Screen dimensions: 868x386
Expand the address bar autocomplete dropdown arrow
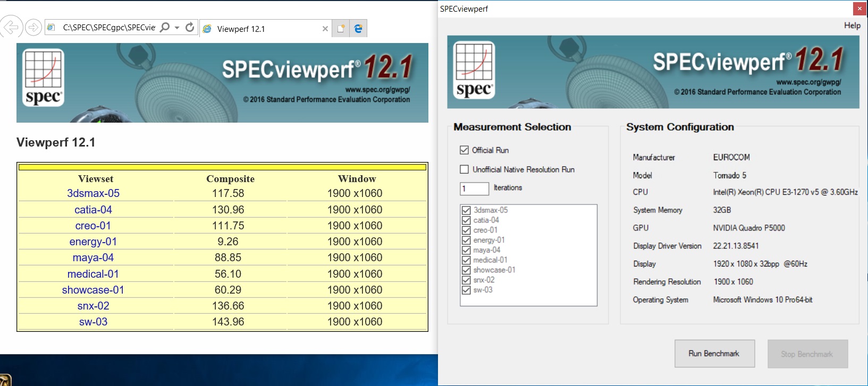(177, 28)
